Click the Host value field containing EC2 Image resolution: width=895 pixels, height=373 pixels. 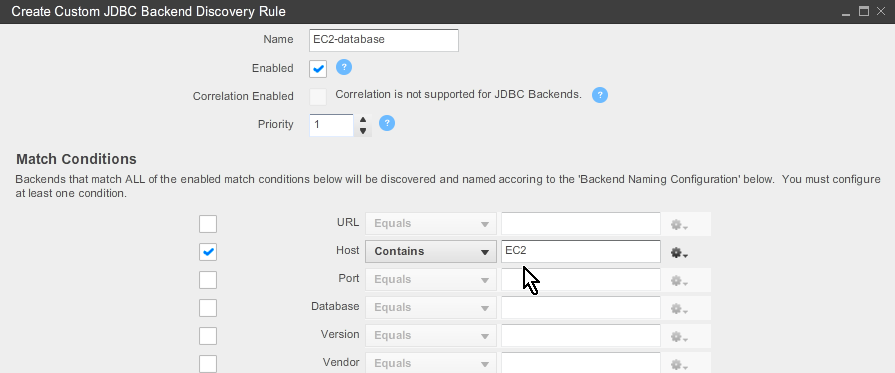click(580, 251)
